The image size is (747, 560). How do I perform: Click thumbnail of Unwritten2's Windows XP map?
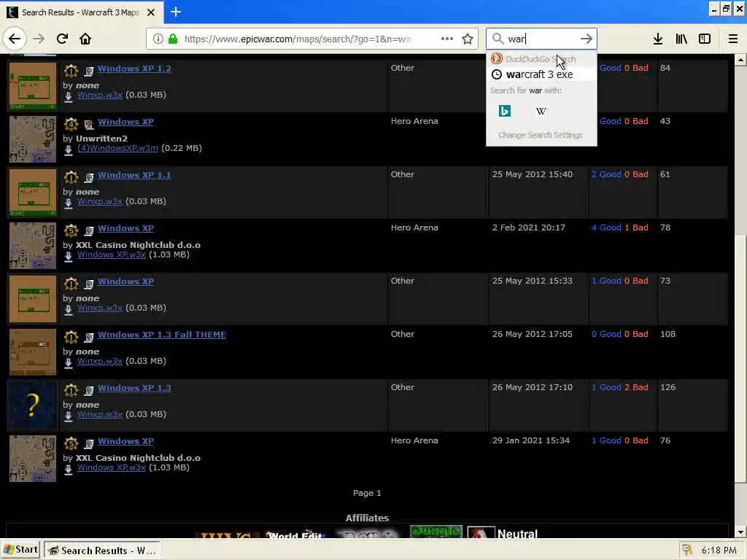point(33,139)
